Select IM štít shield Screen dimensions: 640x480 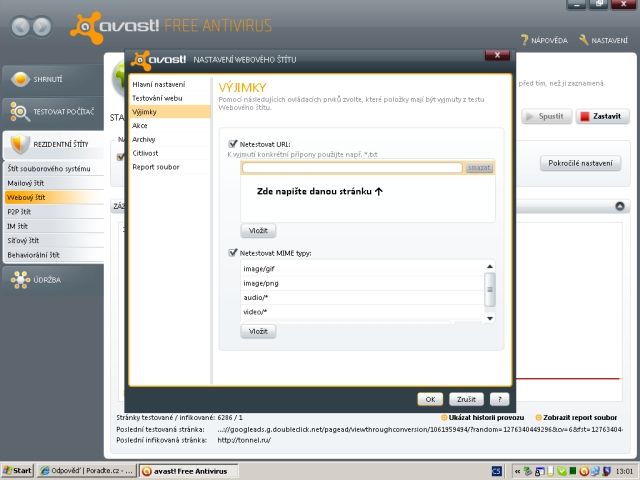pyautogui.click(x=54, y=226)
